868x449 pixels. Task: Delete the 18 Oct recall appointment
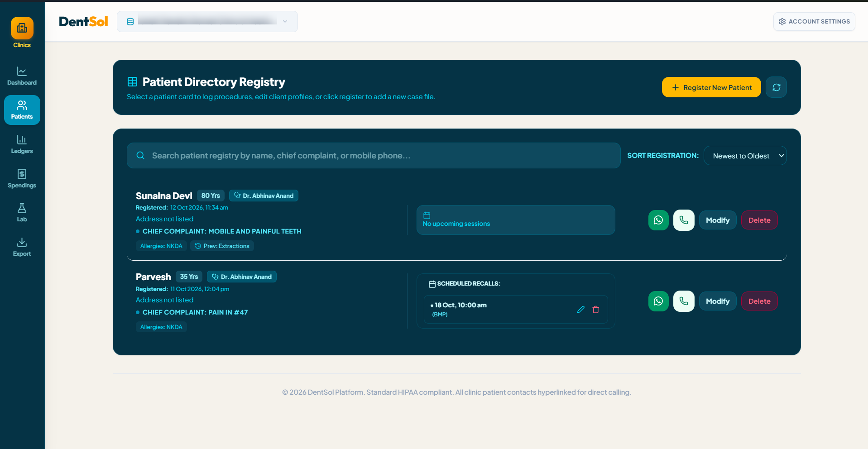tap(596, 310)
